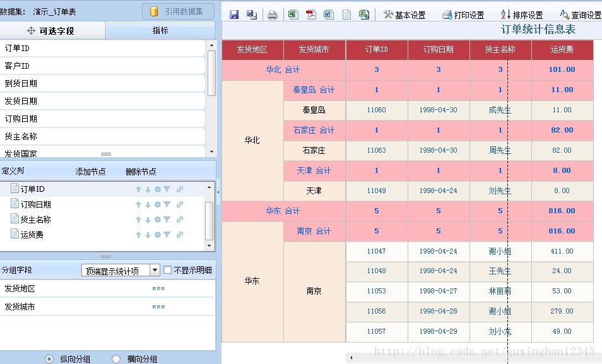This screenshot has height=364, width=602.
Task: Click 运货费 node in defined columns
Action: [32, 235]
